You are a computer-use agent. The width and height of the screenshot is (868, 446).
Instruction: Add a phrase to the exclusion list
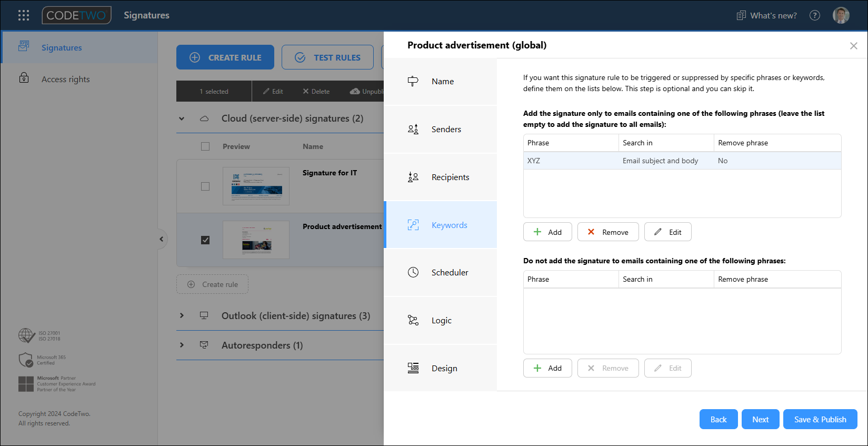click(x=547, y=368)
